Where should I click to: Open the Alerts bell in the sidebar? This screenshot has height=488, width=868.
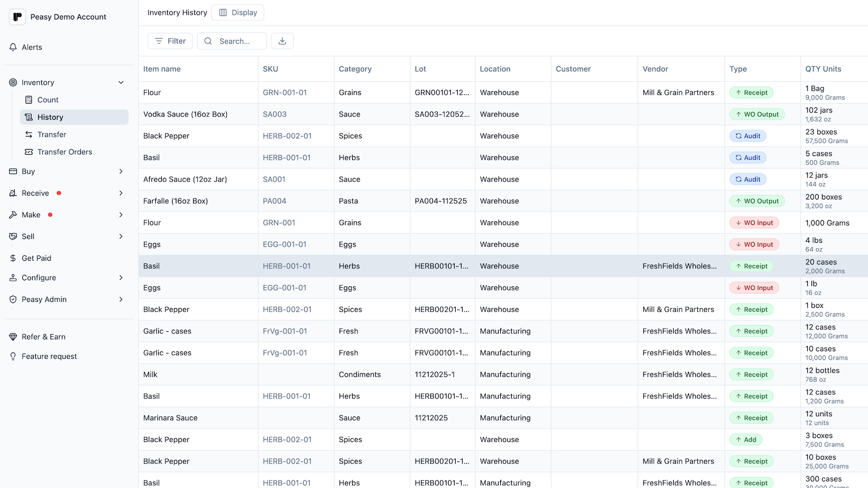(x=13, y=47)
